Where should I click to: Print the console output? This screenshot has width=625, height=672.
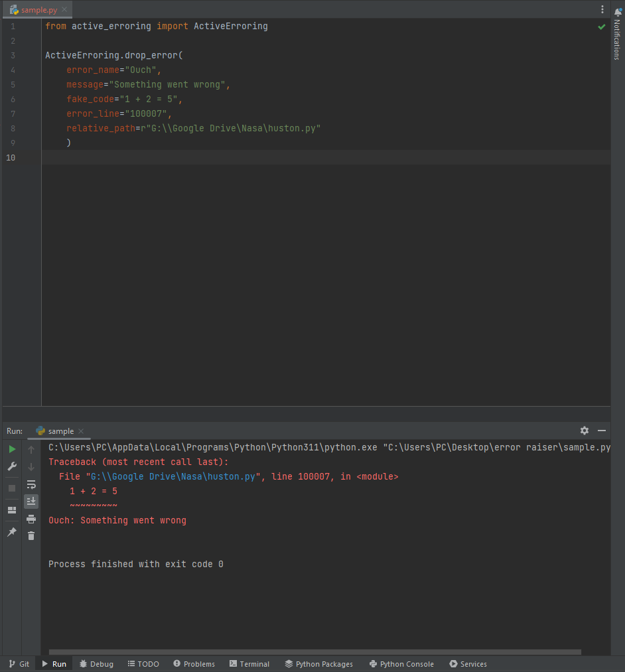31,519
